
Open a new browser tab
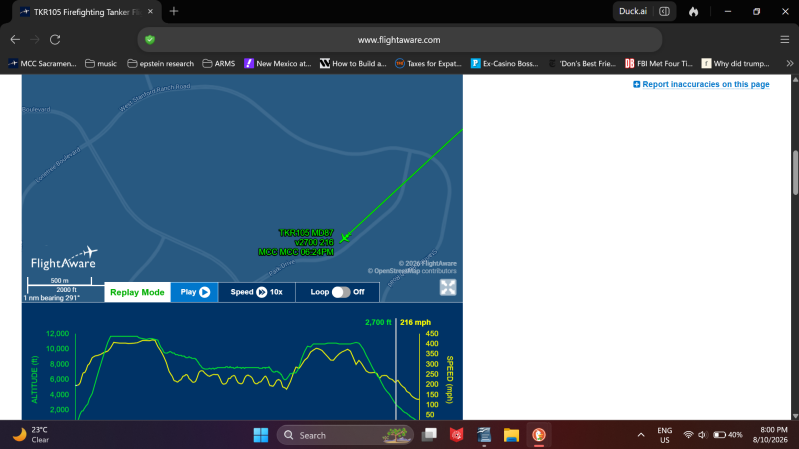[x=174, y=11]
